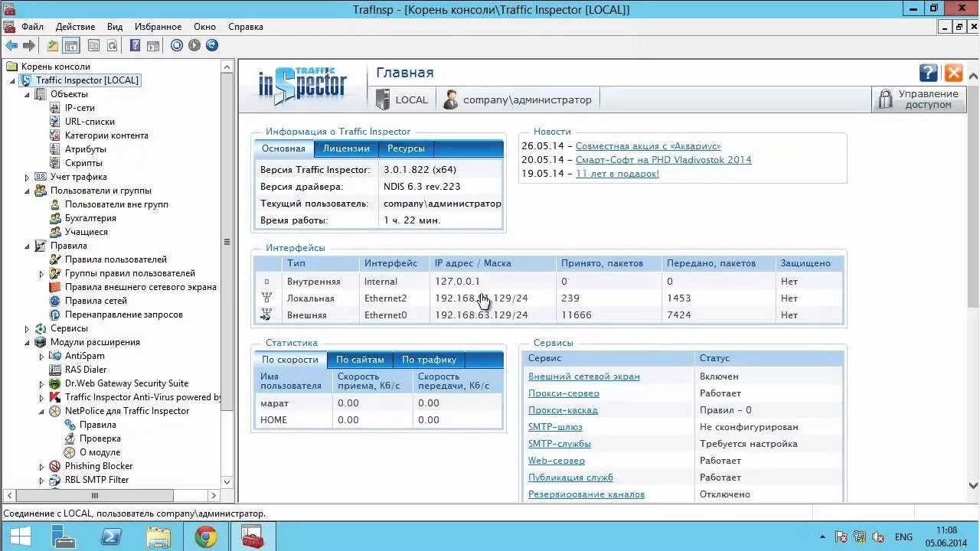Collapse the Traffic Inspector [LOCAL] node

13,80
